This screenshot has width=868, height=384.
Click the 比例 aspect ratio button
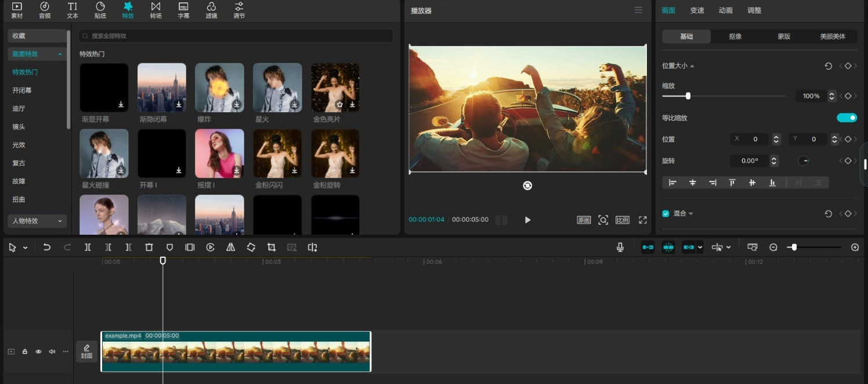(x=623, y=220)
